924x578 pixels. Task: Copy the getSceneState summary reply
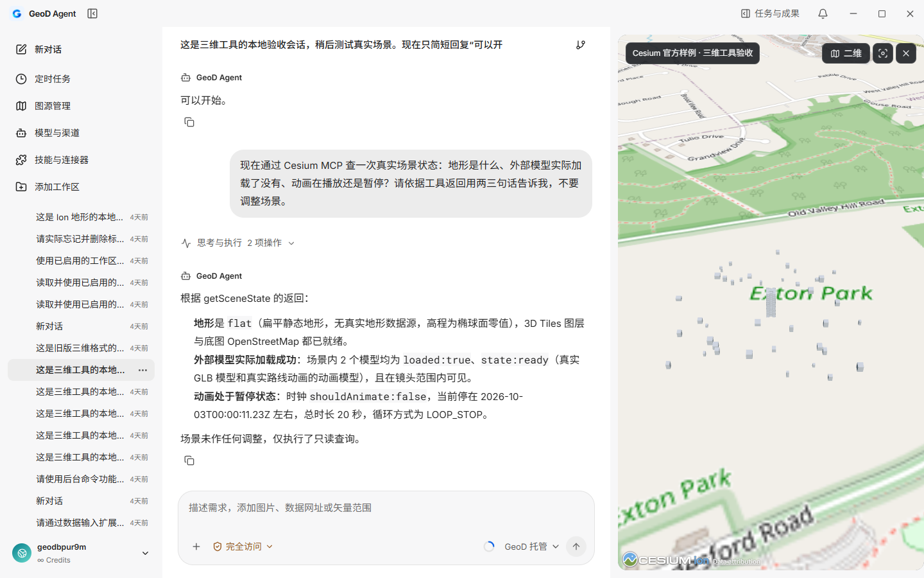(x=189, y=460)
